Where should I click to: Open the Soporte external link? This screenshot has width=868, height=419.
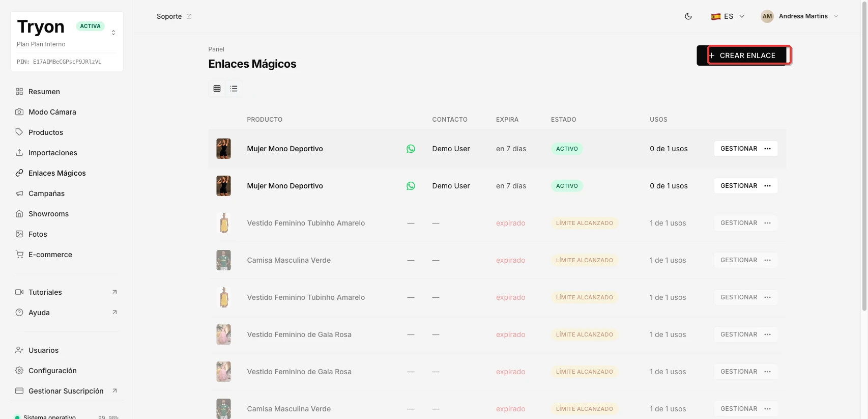[174, 16]
